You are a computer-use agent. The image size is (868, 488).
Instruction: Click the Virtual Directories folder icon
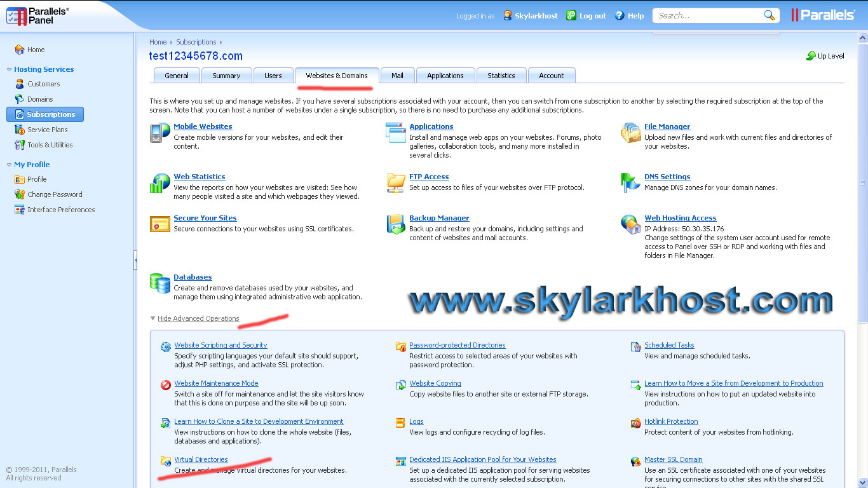(166, 461)
